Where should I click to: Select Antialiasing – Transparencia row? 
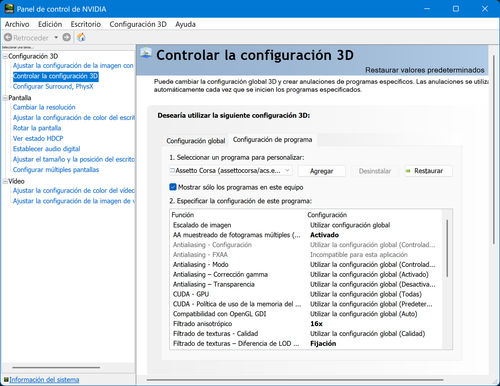tap(306, 284)
